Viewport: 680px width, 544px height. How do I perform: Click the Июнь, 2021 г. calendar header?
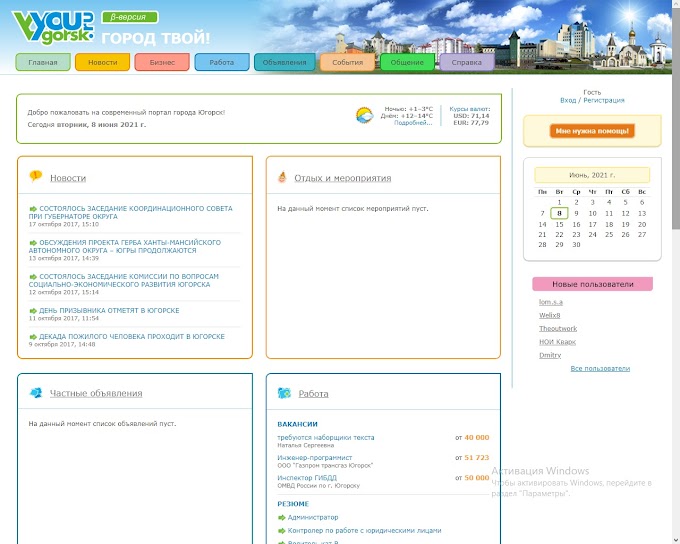point(592,175)
